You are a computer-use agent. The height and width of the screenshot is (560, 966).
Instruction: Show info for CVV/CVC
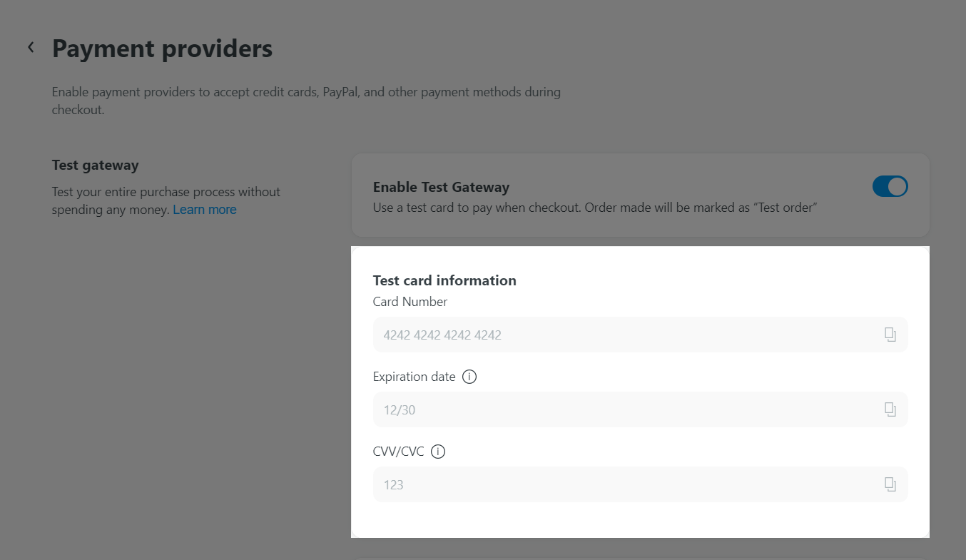(x=438, y=452)
